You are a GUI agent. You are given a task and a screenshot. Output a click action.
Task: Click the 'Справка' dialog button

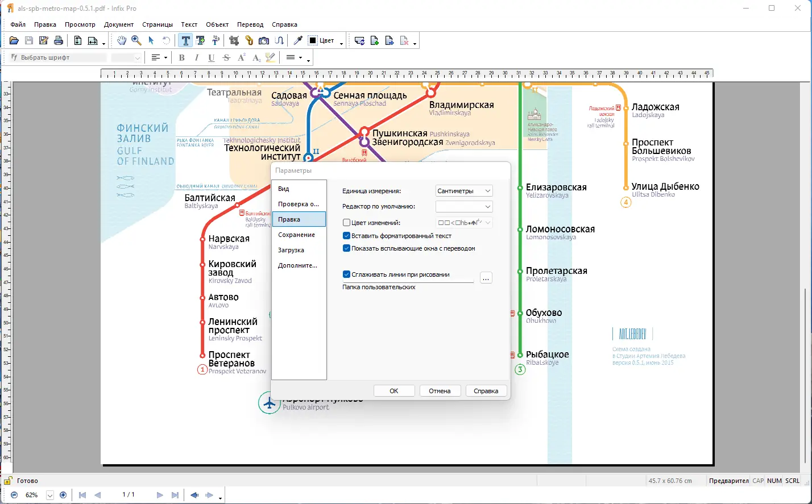point(486,391)
